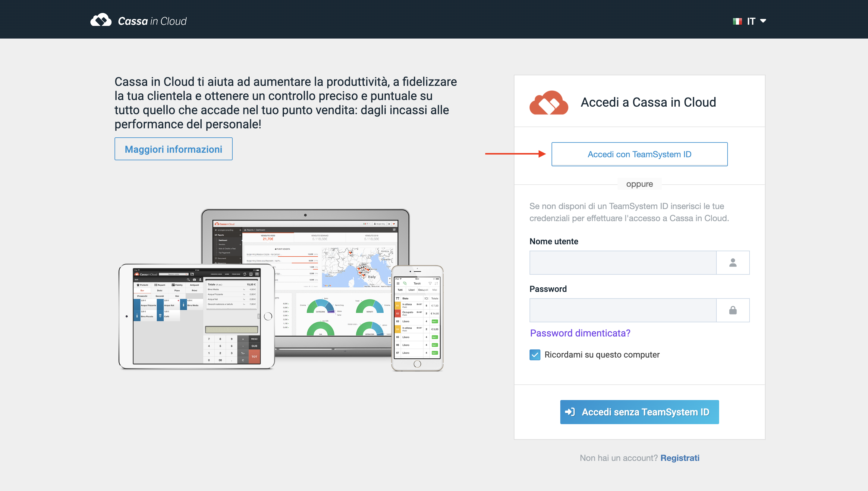Click the user icon beside Nome utente
The height and width of the screenshot is (491, 868).
[733, 262]
